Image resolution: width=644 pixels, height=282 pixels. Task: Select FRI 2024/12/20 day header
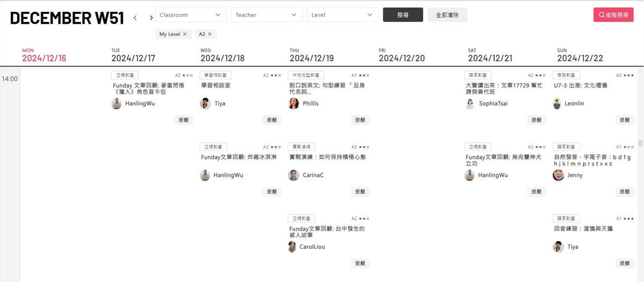tap(401, 55)
